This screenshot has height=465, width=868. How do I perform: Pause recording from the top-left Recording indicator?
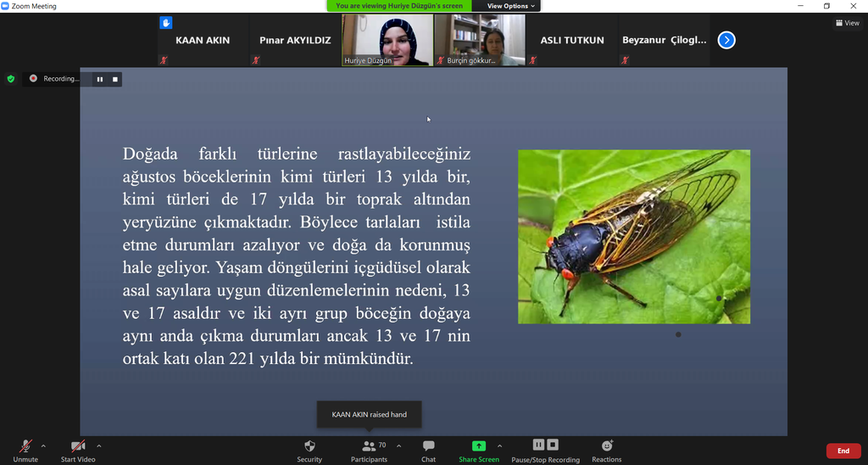[x=100, y=79]
